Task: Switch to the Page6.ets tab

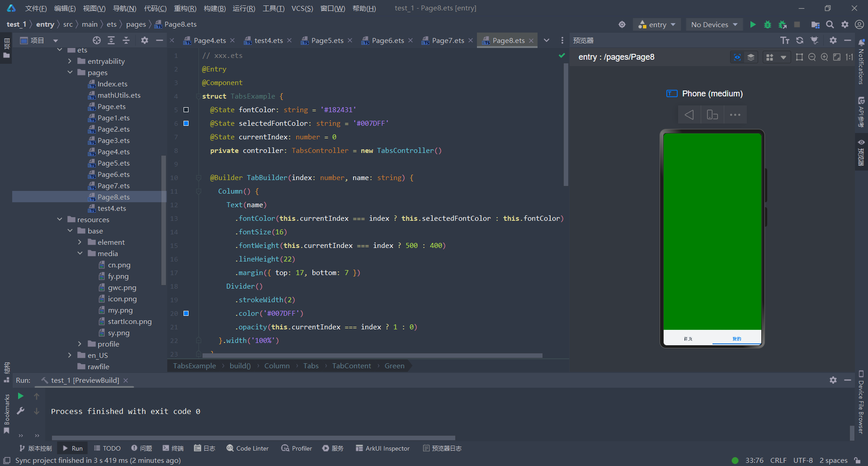Action: coord(387,40)
